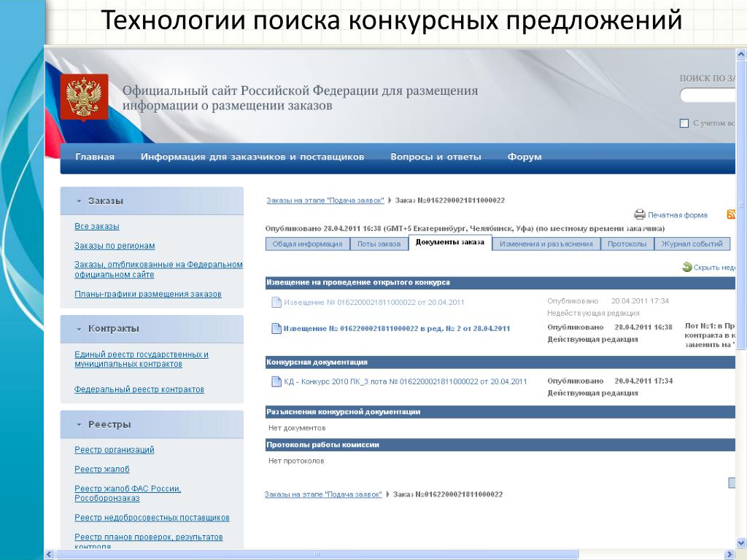Open the Все заказы link
The image size is (747, 560).
tap(97, 226)
